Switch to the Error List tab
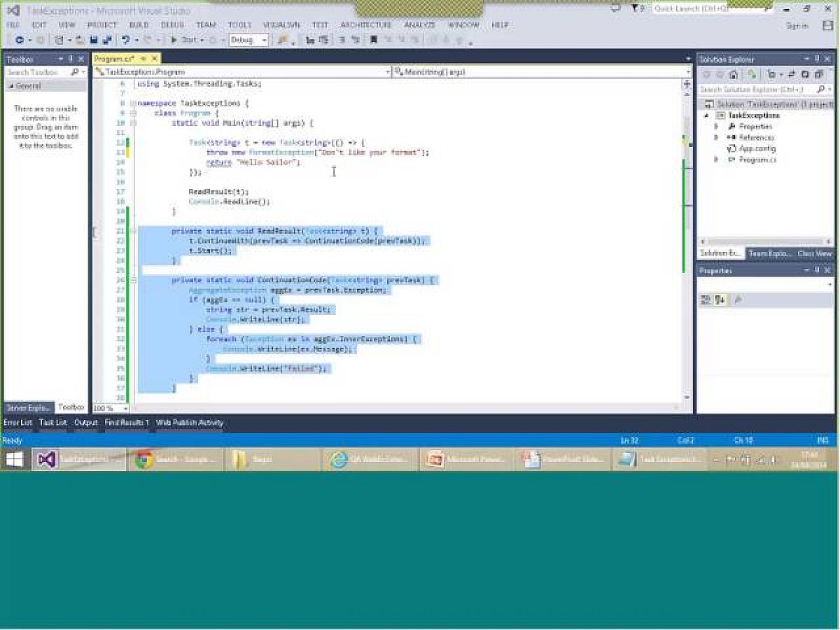Image resolution: width=840 pixels, height=630 pixels. [17, 423]
